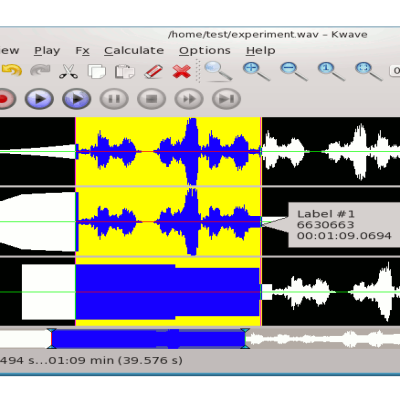The height and width of the screenshot is (400, 400).
Task: Cut selection with the scissors icon
Action: click(68, 71)
